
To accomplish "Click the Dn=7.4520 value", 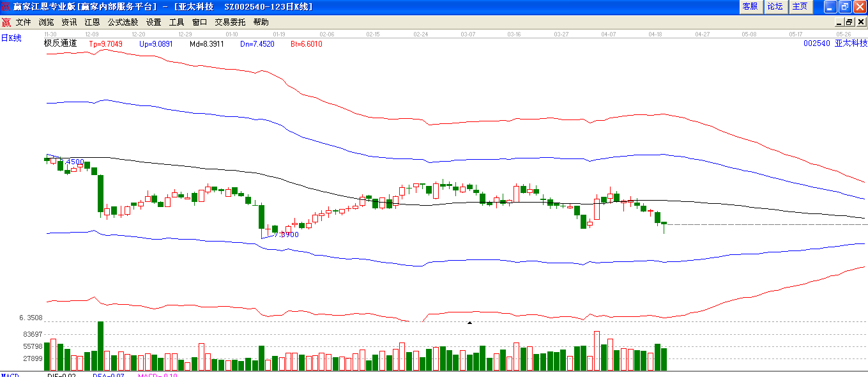I will [257, 44].
